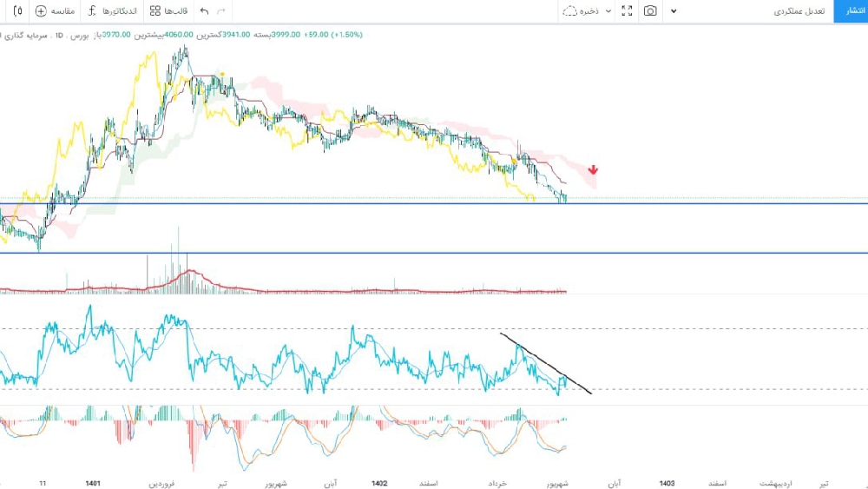
Task: Open the candlestick chart type selector
Action: pos(17,10)
